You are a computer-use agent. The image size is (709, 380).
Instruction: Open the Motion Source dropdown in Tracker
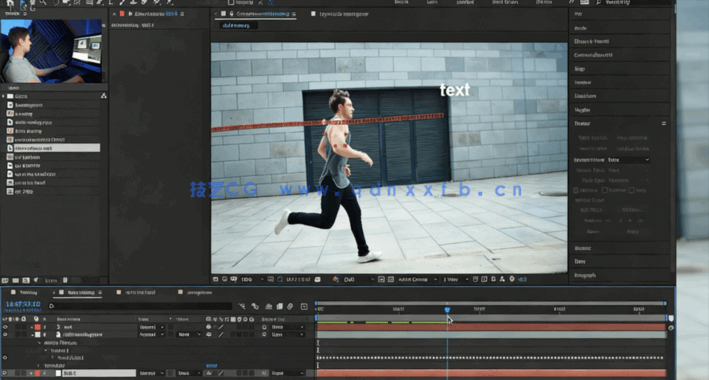[629, 160]
